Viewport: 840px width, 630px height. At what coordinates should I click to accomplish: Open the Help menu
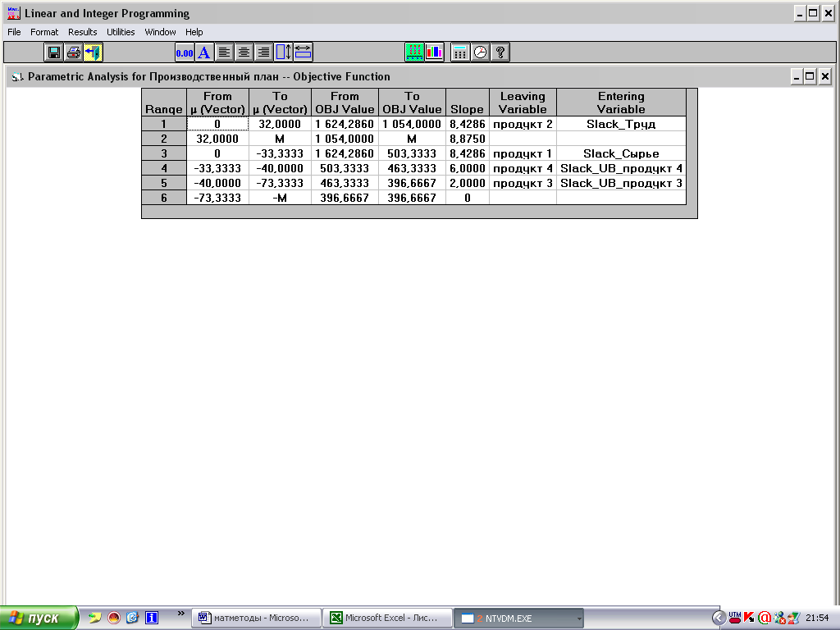pyautogui.click(x=194, y=32)
